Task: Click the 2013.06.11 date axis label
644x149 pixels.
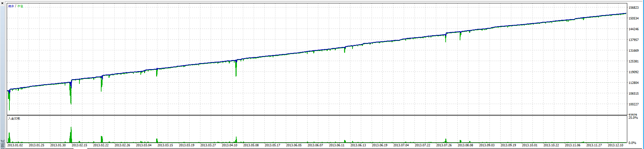Action: click(x=337, y=145)
